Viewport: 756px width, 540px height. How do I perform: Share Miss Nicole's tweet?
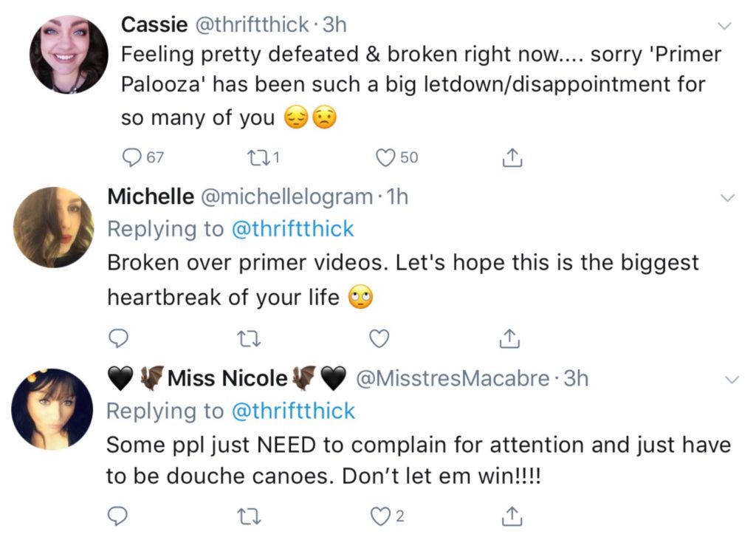pyautogui.click(x=508, y=516)
